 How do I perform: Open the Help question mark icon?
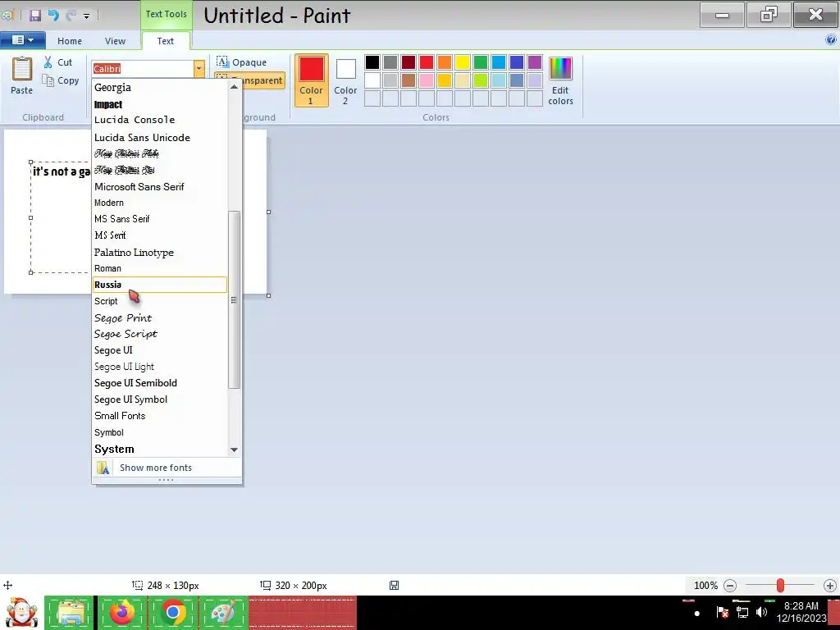(831, 39)
